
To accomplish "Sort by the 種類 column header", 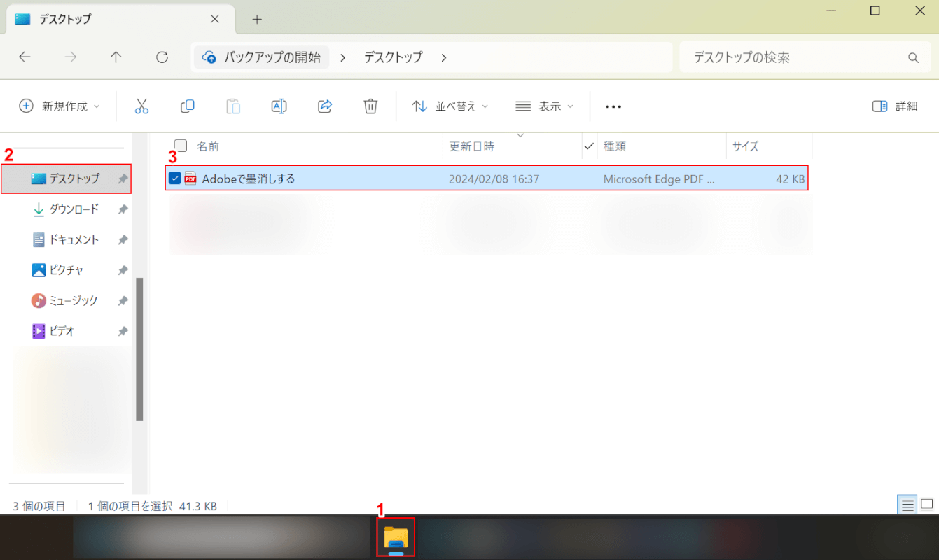I will (615, 146).
